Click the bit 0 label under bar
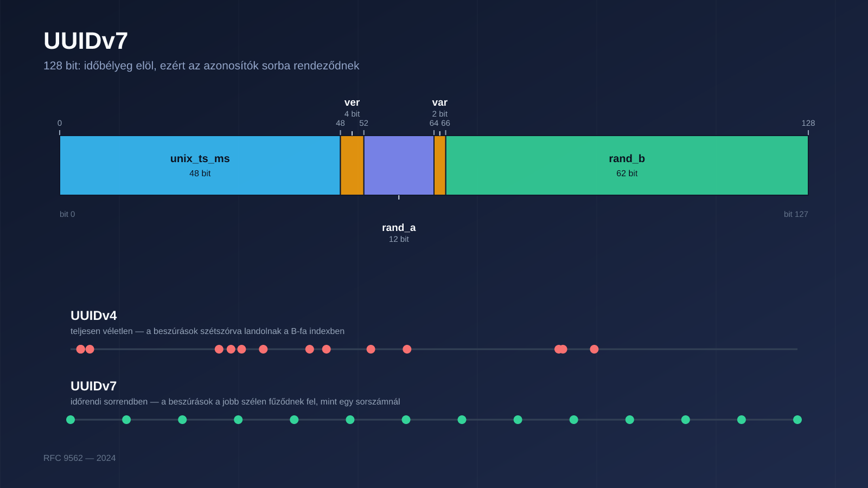The height and width of the screenshot is (488, 868). coord(67,214)
